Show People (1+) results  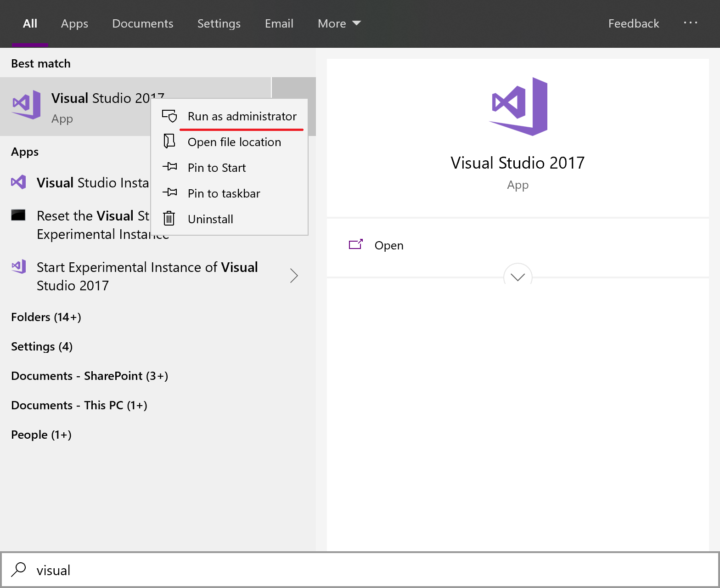point(41,435)
